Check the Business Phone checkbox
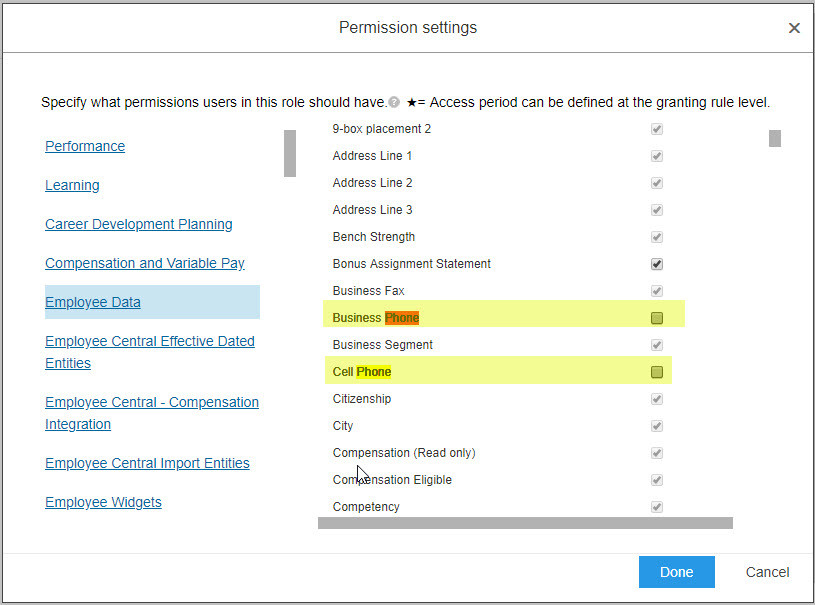This screenshot has height=605, width=815. (x=656, y=318)
